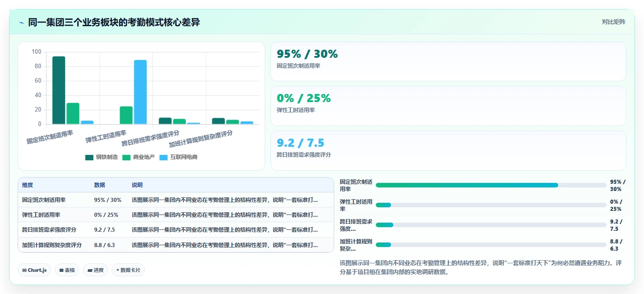Click the 加班计算规则复杂 progress bar
Viewport: 644px width, 294px height.
(491, 245)
